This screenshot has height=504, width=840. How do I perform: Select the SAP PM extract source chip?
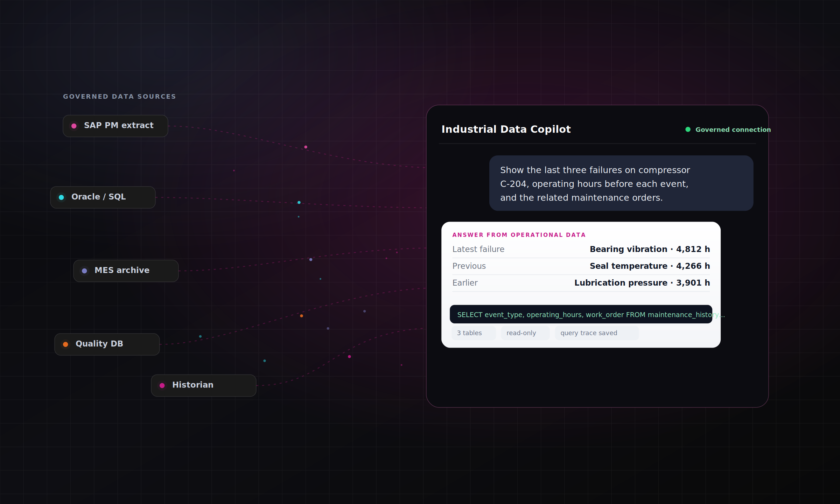(115, 126)
